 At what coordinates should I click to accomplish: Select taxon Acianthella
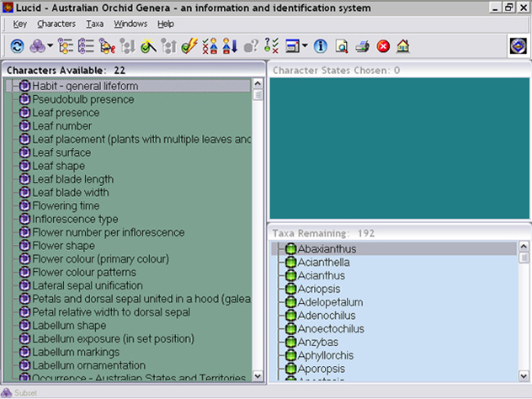click(x=324, y=263)
